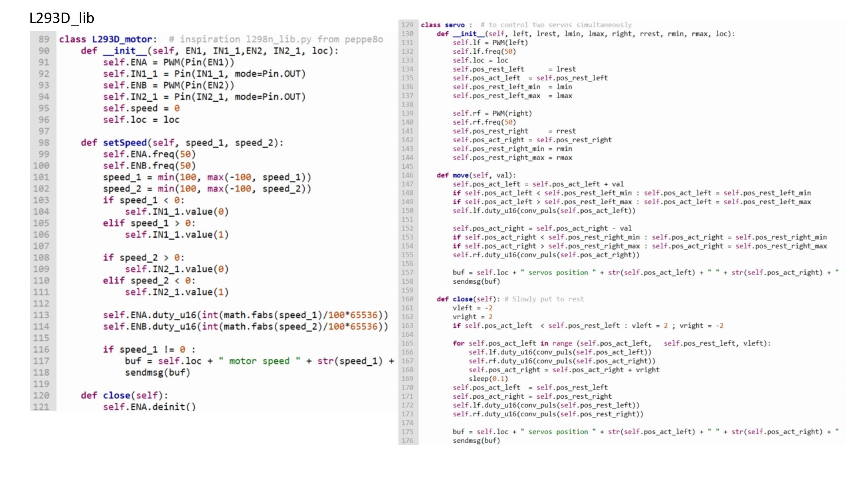This screenshot has width=868, height=488.
Task: Click 'buf = self.loc + " motor speed "' line
Action: 260,361
